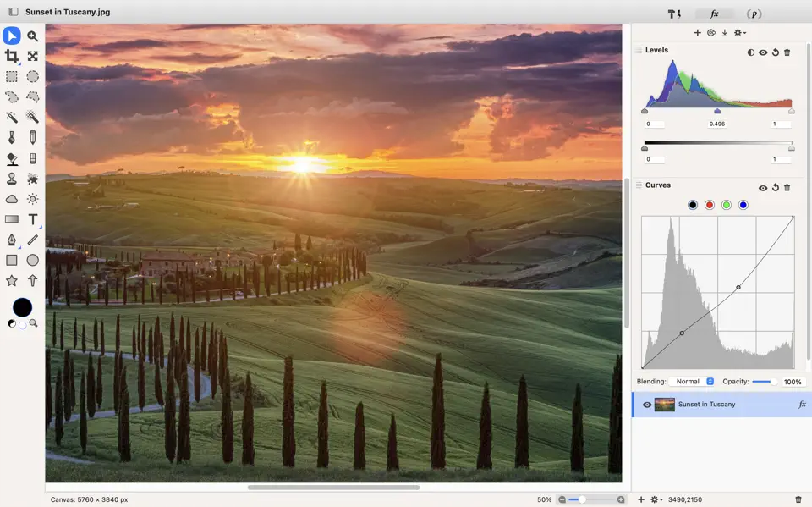812x507 pixels.
Task: Add a new filter with plus button
Action: click(698, 33)
